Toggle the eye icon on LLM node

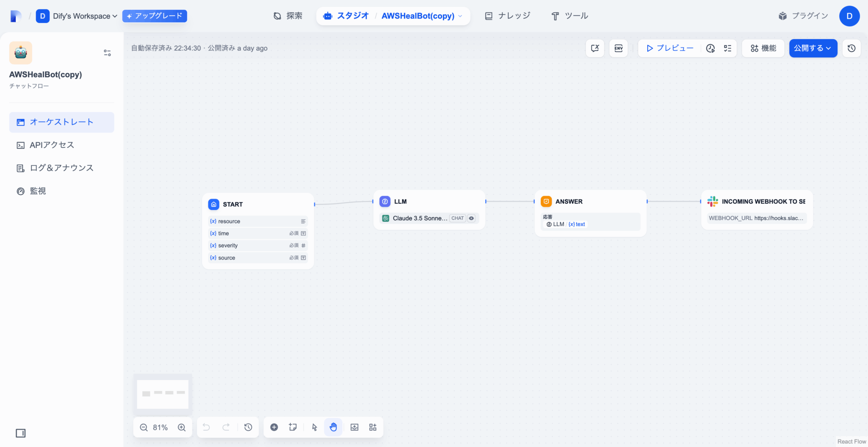pyautogui.click(x=471, y=218)
